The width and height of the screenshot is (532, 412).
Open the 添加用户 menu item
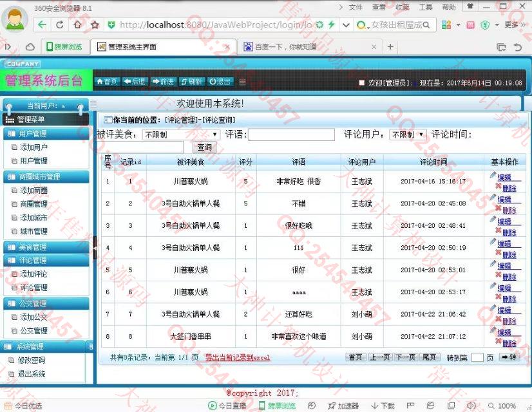tap(33, 147)
